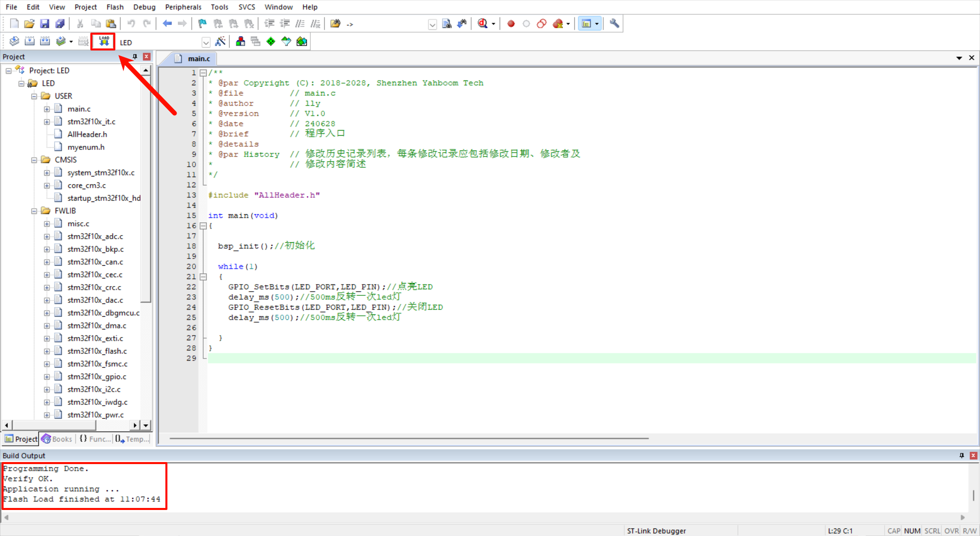Switch to the Books tab

tap(57, 439)
